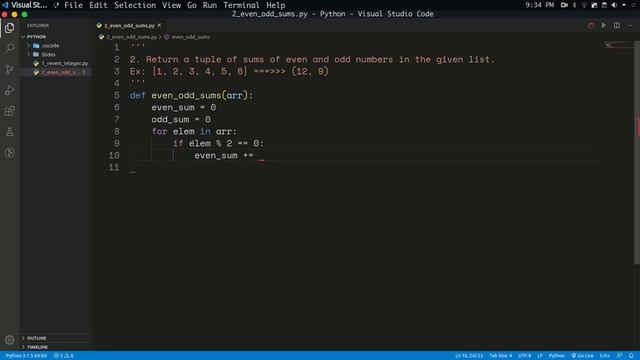Click the camera icon in system tray
The height and width of the screenshot is (360, 640).
(564, 5)
